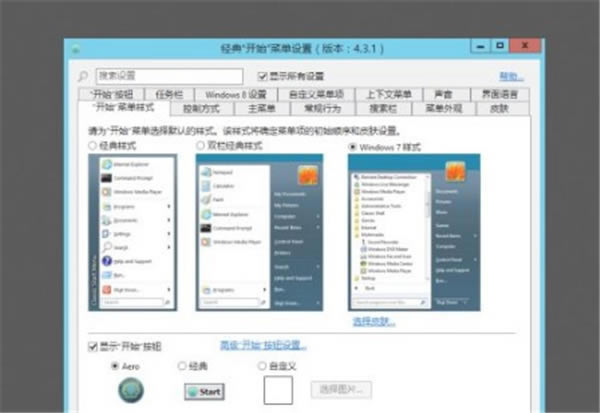Click the magnifier icon beside the search box

[x=83, y=76]
